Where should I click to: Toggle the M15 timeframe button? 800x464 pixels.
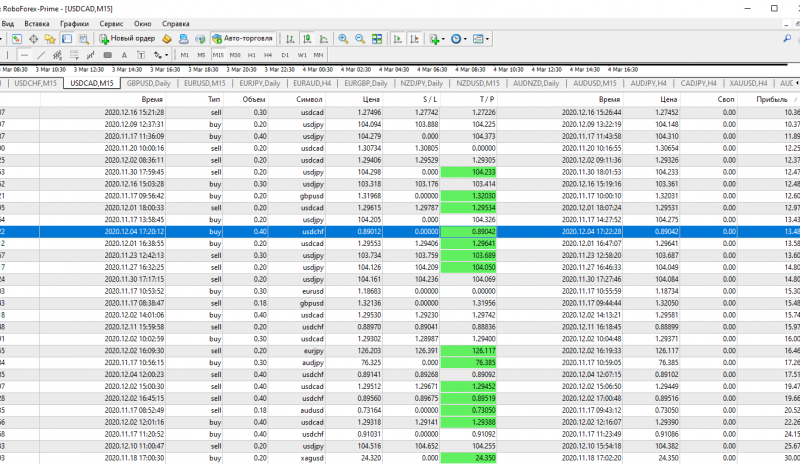(x=218, y=55)
